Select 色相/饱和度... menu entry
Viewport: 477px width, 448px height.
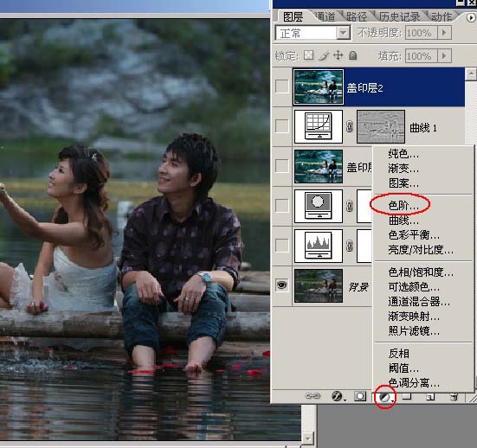pyautogui.click(x=421, y=272)
